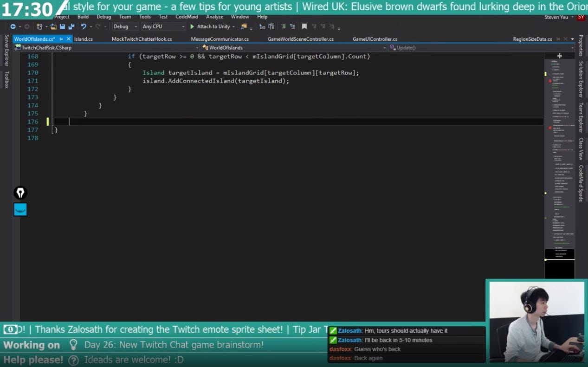Click the Uncomment Selection icon

pos(271,26)
